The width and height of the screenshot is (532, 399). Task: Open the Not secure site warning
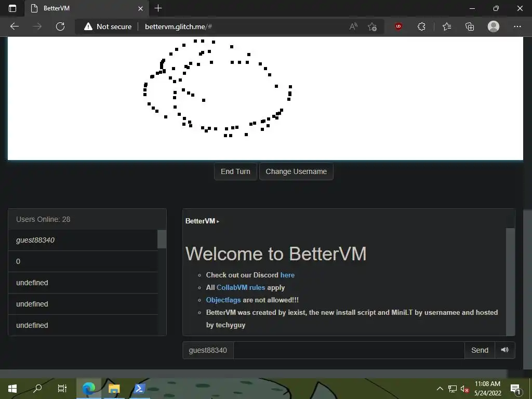[x=108, y=26]
